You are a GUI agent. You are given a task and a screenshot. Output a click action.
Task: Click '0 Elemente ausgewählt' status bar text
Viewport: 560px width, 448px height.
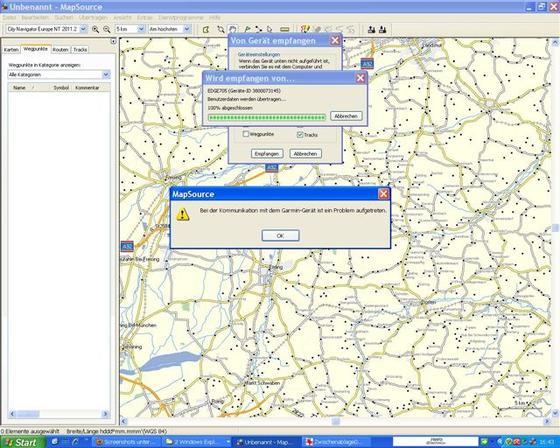coord(30,431)
